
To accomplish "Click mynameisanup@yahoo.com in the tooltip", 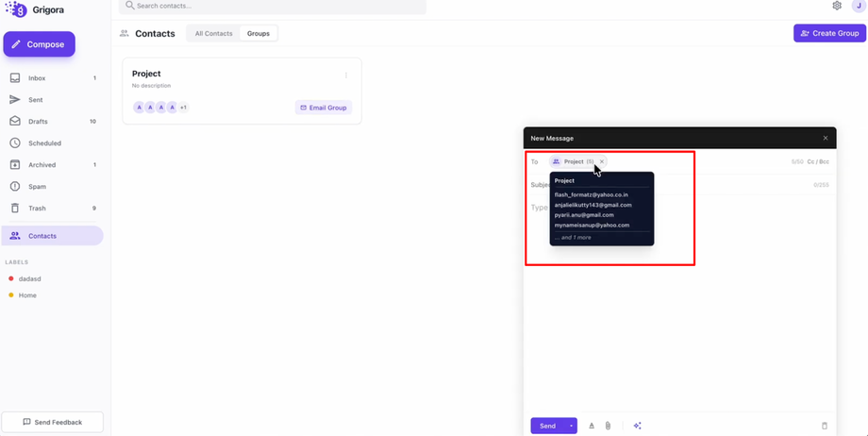I will [x=592, y=225].
